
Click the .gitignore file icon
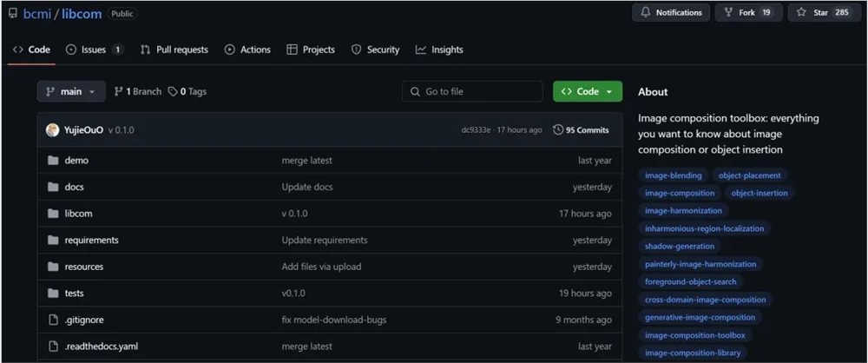[x=53, y=320]
